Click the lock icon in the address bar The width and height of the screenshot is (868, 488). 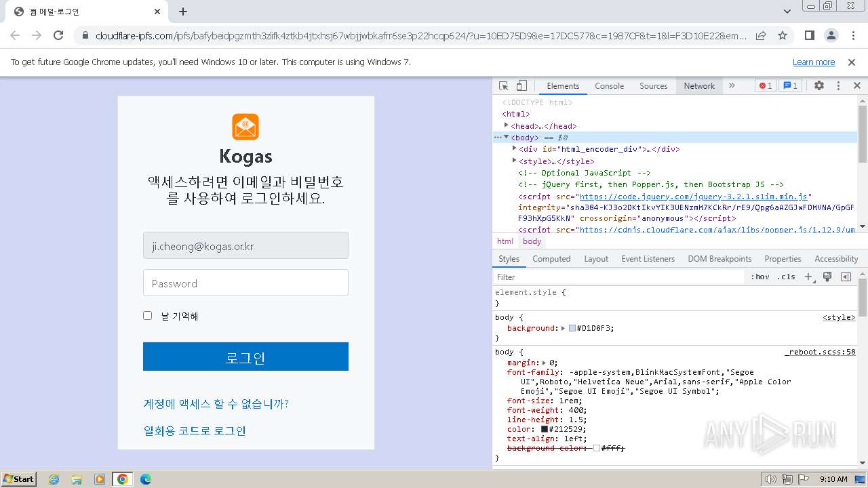point(85,35)
